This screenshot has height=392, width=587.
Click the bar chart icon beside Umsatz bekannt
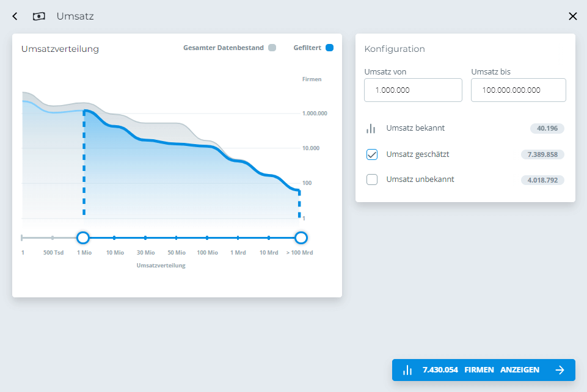click(x=371, y=129)
